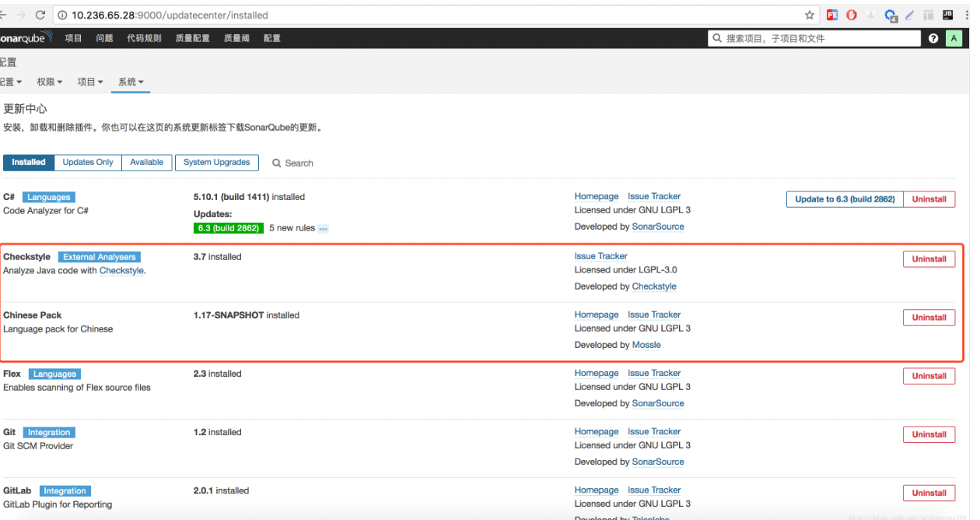Select the text 1.17-SNAPSHOT installed
The image size is (980, 520).
(x=247, y=315)
